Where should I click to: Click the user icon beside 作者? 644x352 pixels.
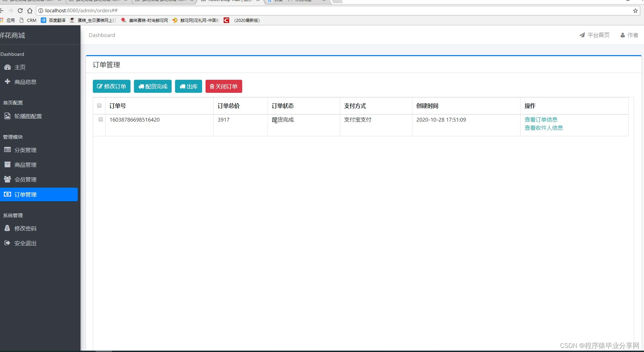click(623, 35)
